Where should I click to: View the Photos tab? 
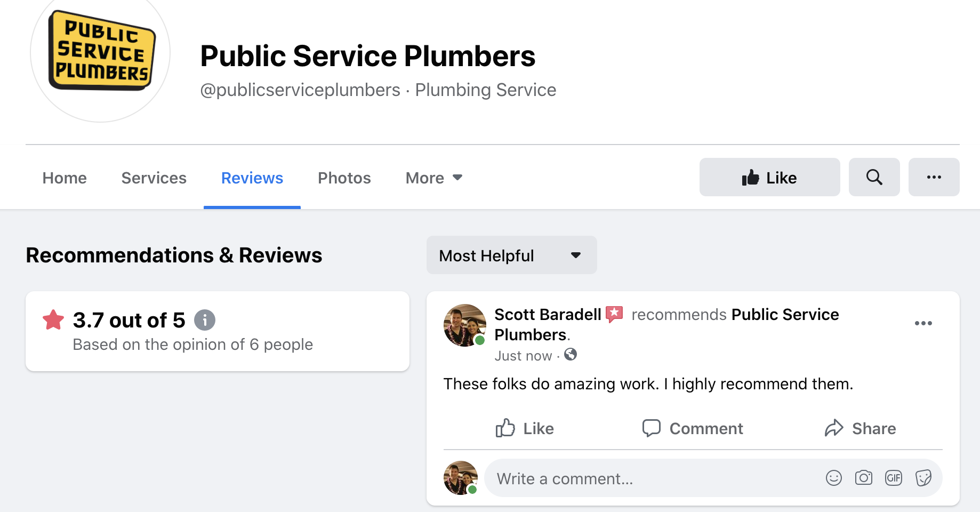pos(344,178)
